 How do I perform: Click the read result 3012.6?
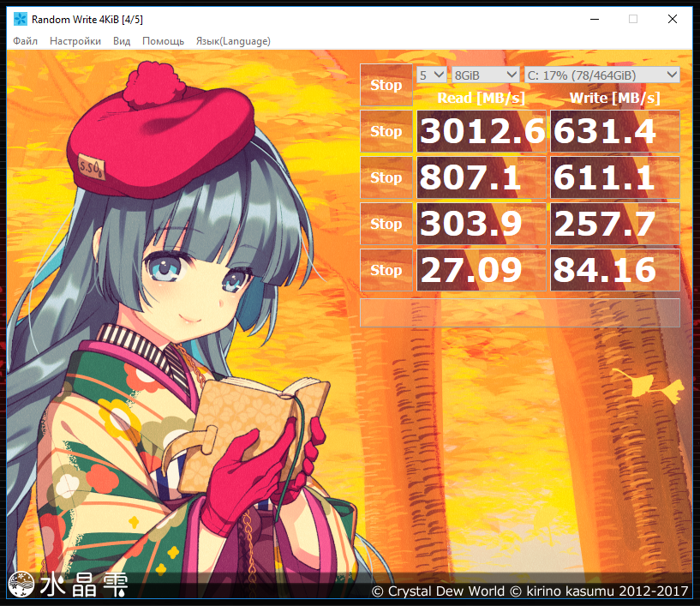point(482,131)
